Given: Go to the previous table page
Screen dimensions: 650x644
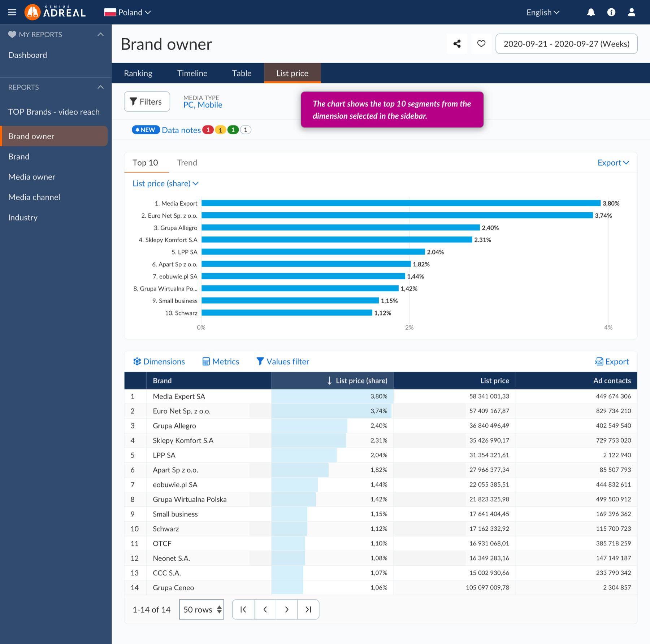Looking at the screenshot, I should tap(265, 609).
